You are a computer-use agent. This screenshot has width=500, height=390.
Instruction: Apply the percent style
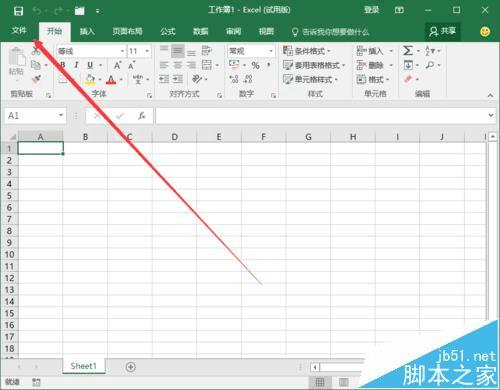[256, 65]
